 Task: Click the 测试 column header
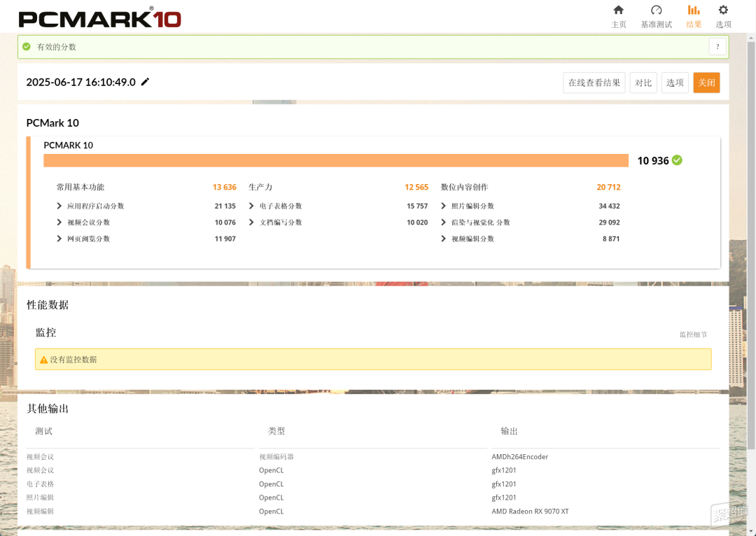tap(43, 431)
